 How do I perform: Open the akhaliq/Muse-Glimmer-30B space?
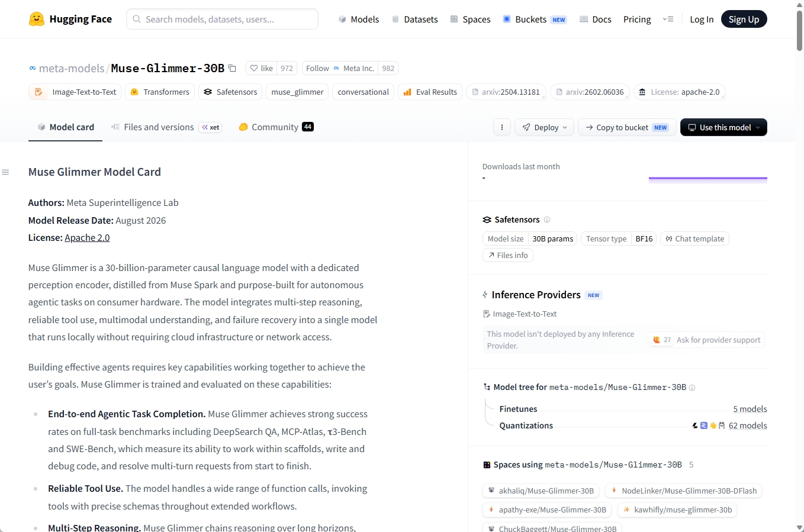(x=541, y=491)
